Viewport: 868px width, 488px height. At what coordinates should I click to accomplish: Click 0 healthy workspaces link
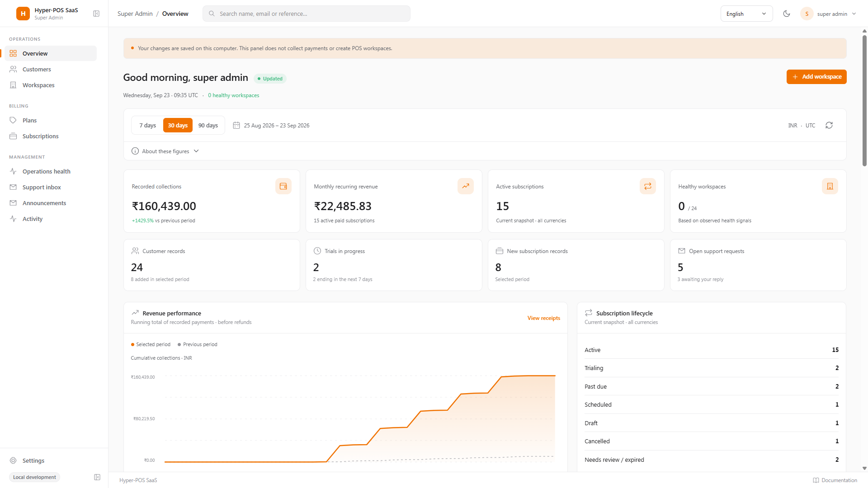pyautogui.click(x=233, y=95)
